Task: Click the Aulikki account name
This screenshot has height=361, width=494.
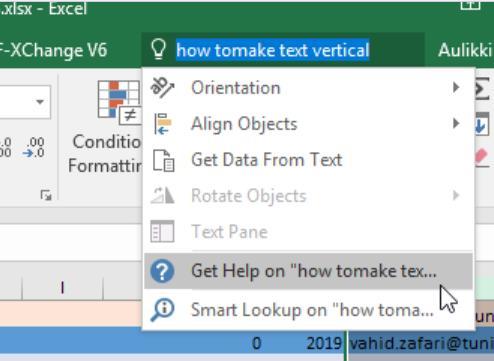Action: pyautogui.click(x=465, y=50)
